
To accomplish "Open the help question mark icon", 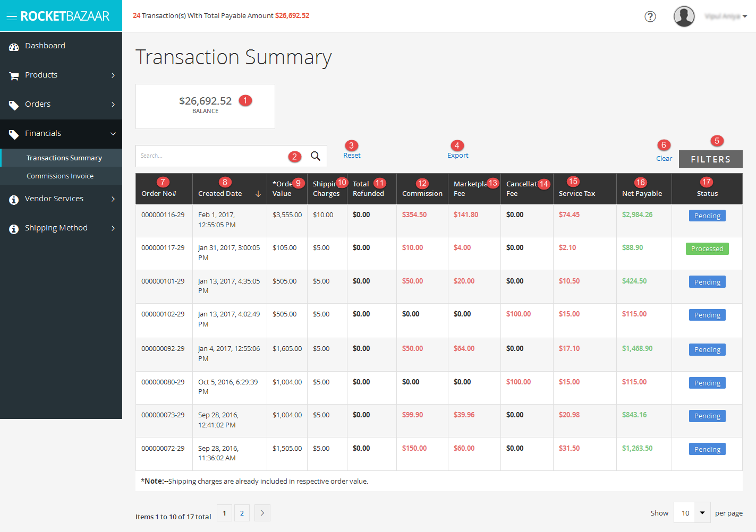I will pyautogui.click(x=650, y=16).
